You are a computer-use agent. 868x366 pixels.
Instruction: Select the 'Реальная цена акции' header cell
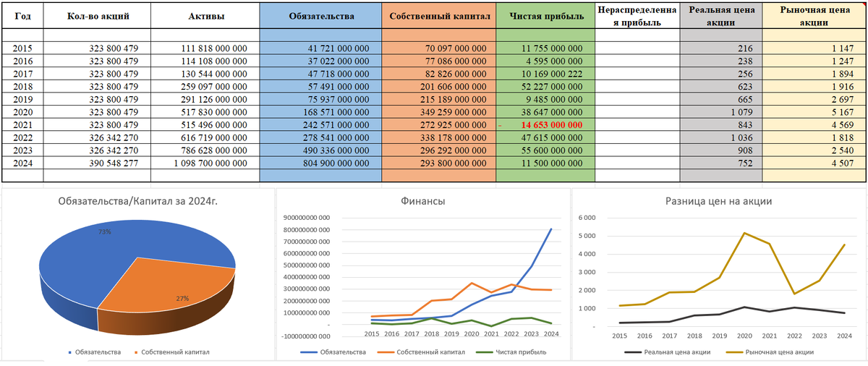(721, 16)
